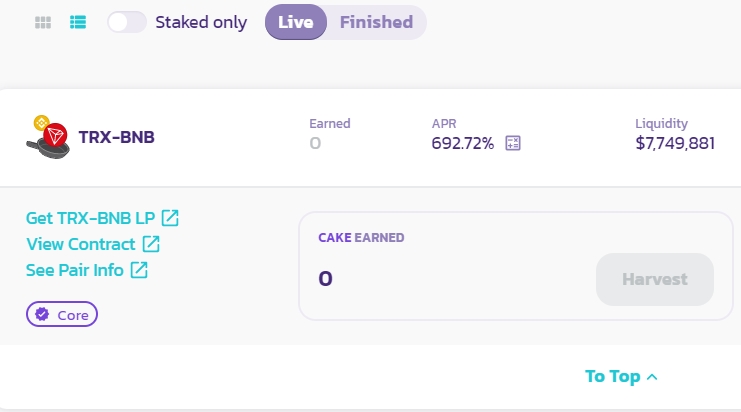Select the Live tab
Image resolution: width=741 pixels, height=412 pixels.
(x=296, y=22)
